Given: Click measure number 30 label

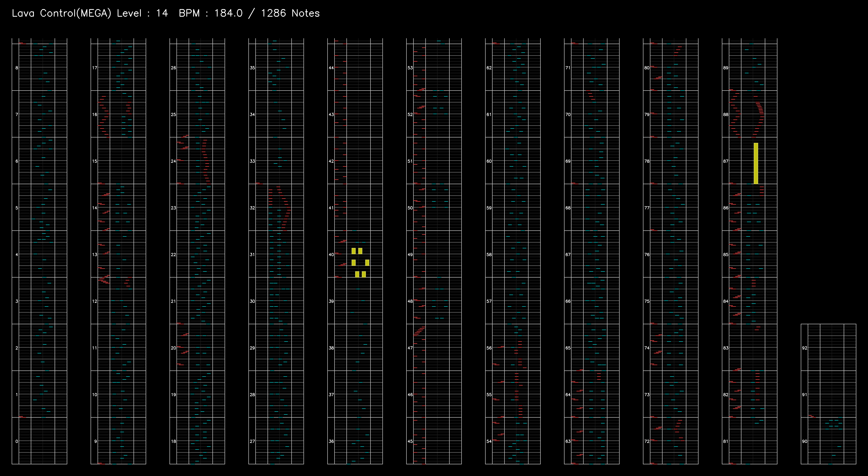Looking at the screenshot, I should click(x=252, y=301).
